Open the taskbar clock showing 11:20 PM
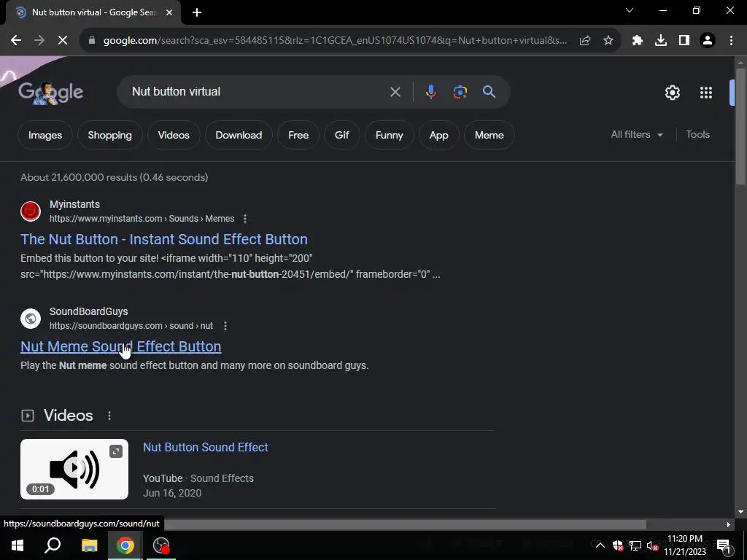Image resolution: width=747 pixels, height=560 pixels. pos(685,545)
